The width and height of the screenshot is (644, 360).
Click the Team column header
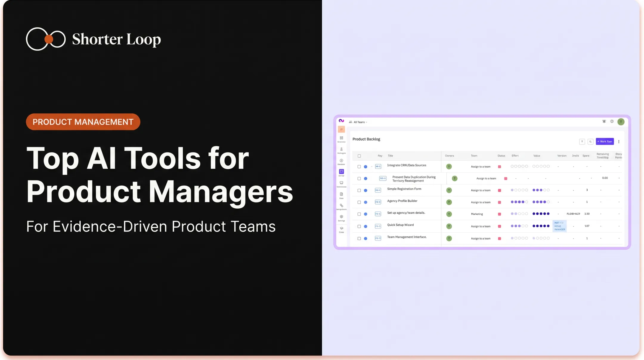(x=474, y=156)
